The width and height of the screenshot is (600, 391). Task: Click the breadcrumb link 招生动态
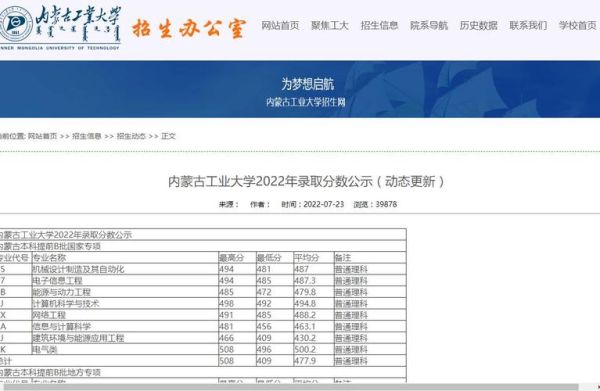click(131, 136)
